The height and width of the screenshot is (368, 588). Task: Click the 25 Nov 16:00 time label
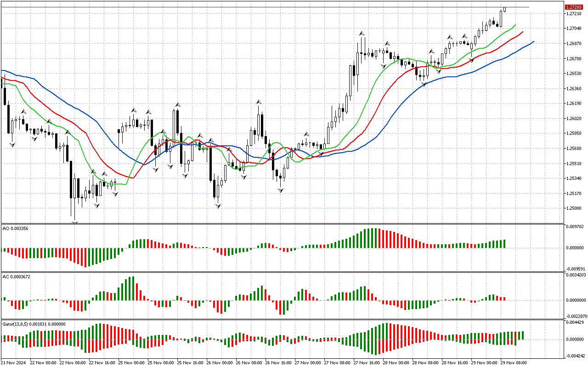[x=190, y=362]
